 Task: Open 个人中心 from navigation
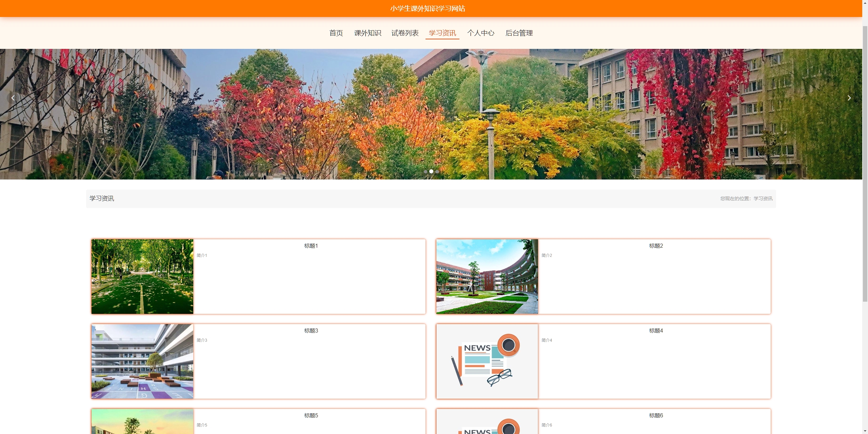(480, 33)
